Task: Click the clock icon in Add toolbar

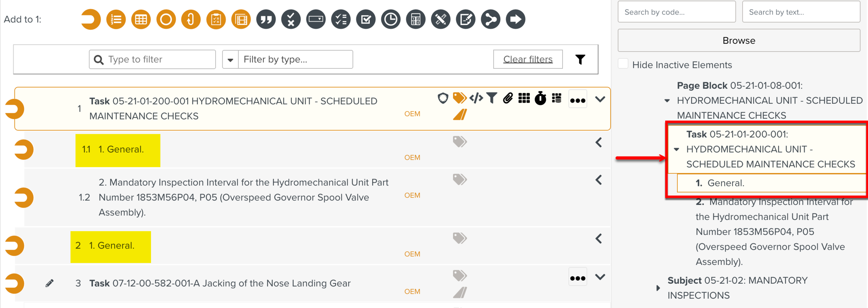Action: coord(391,19)
